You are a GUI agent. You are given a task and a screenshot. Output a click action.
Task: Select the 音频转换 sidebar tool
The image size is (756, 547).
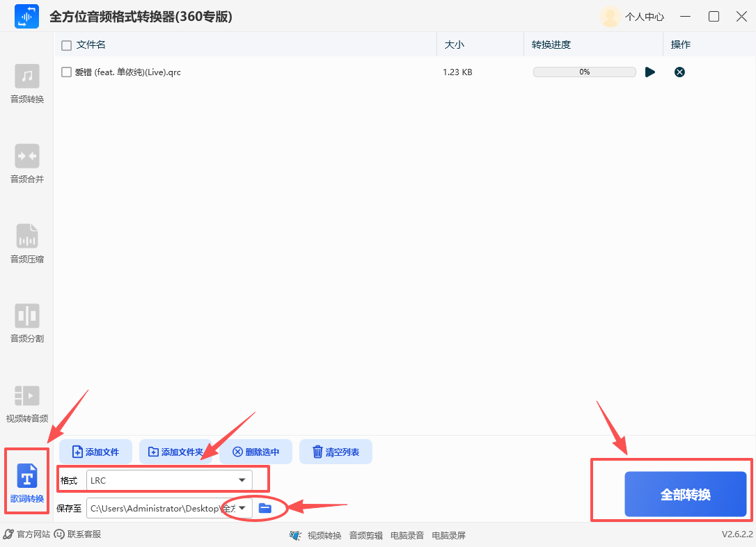26,84
